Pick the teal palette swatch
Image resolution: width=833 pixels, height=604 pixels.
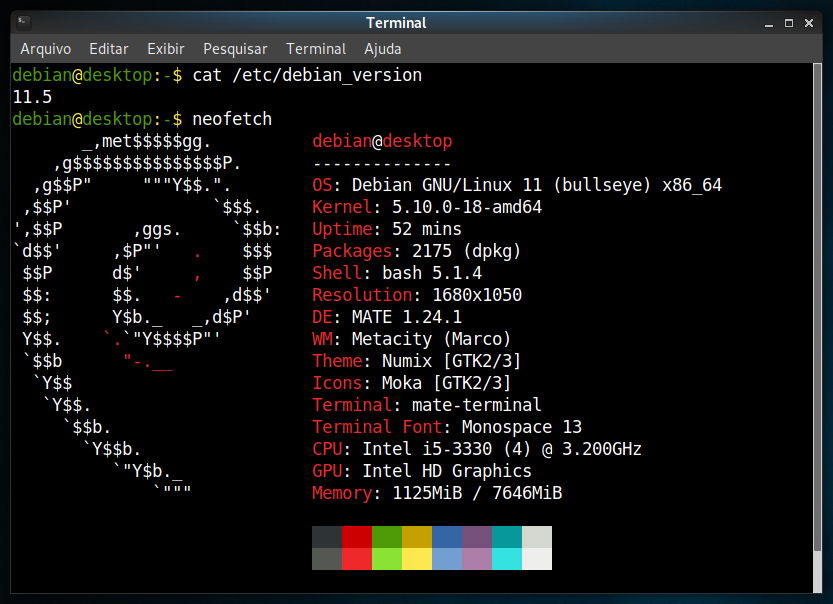[507, 537]
